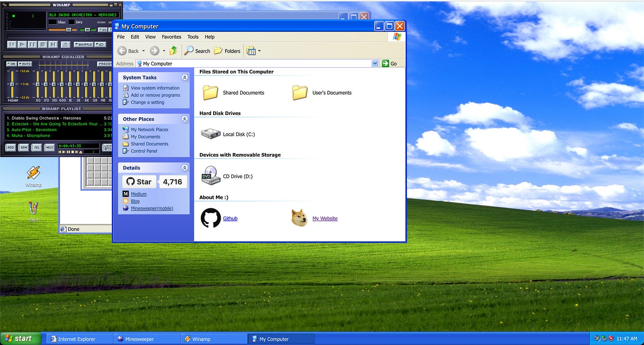Open the CD Drive (D:) icon
The width and height of the screenshot is (644, 345).
tap(211, 176)
